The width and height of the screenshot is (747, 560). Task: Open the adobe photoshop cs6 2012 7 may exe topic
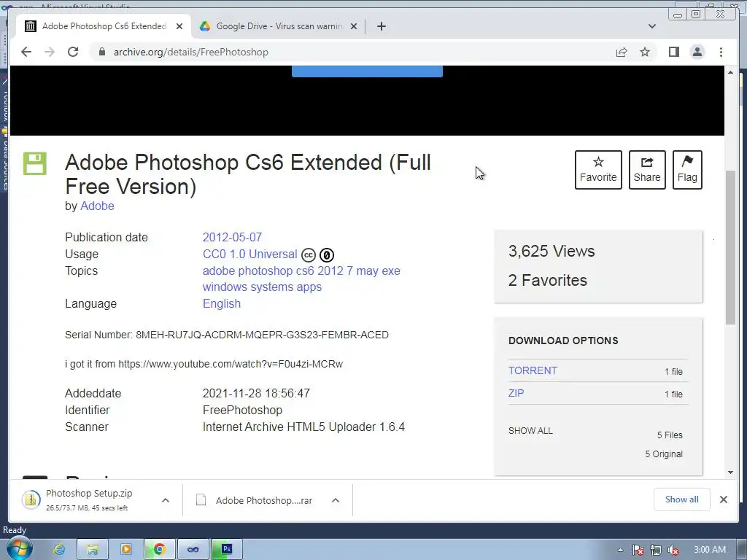301,271
